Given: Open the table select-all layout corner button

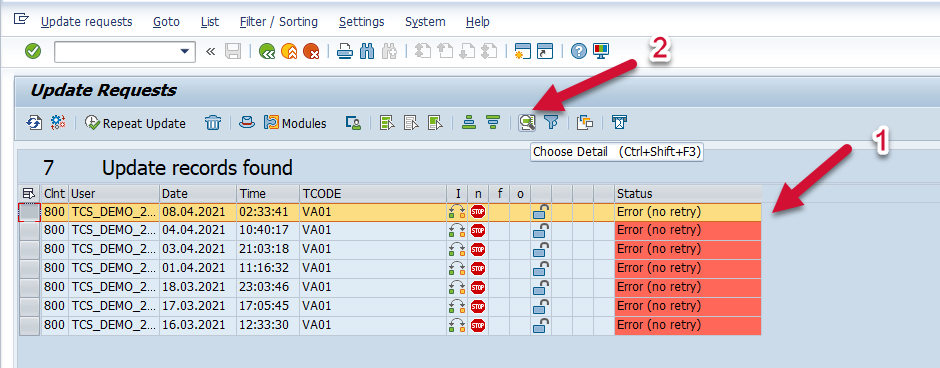Looking at the screenshot, I should point(28,194).
